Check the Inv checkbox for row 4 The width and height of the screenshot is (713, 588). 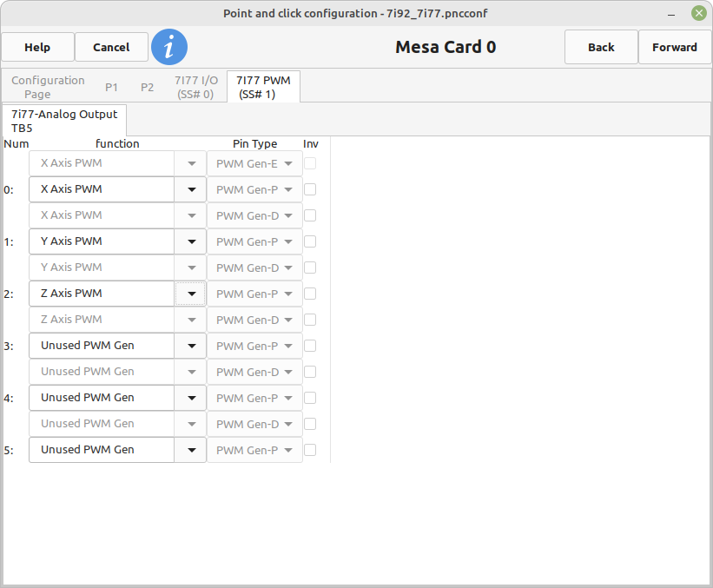pos(310,398)
